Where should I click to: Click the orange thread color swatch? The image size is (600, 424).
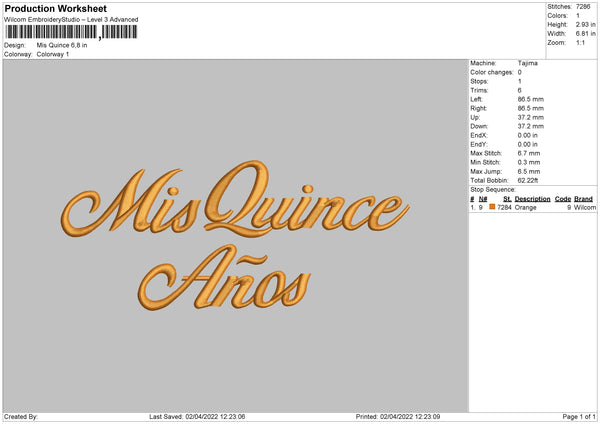[x=493, y=207]
